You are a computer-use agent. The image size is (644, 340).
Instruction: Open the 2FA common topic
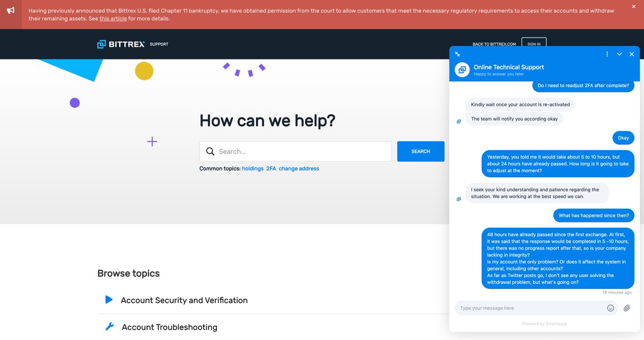(x=271, y=168)
